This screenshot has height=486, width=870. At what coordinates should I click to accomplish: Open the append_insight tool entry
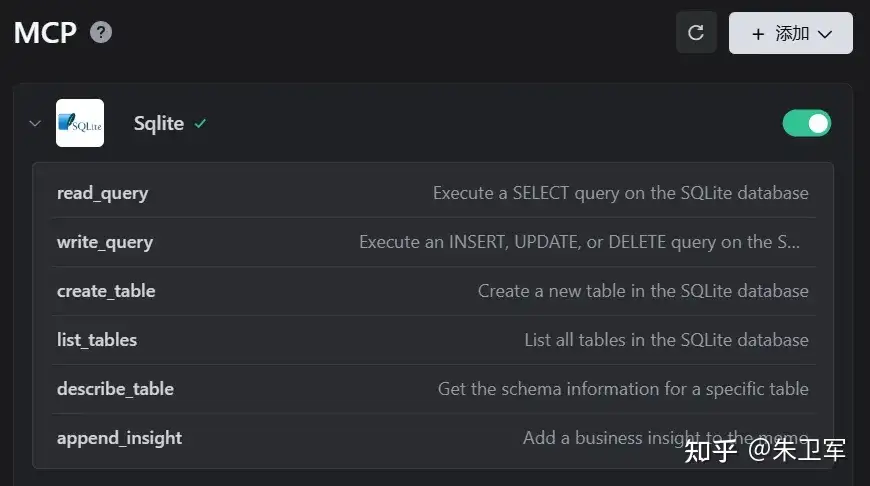[433, 438]
